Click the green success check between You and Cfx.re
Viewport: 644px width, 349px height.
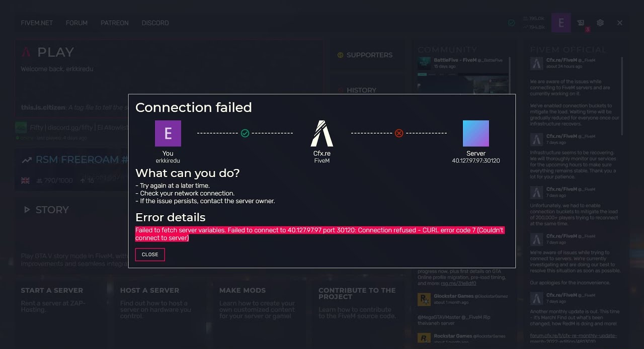(245, 133)
